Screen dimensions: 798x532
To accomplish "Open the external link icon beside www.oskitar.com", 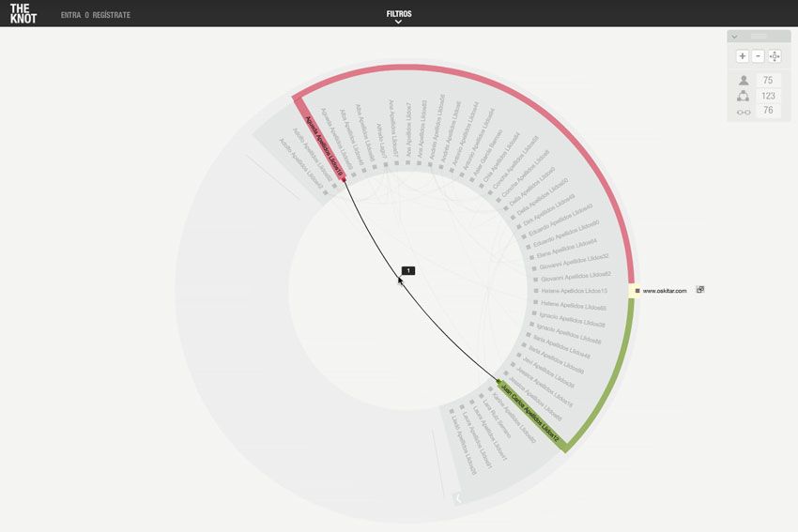I will click(x=700, y=289).
